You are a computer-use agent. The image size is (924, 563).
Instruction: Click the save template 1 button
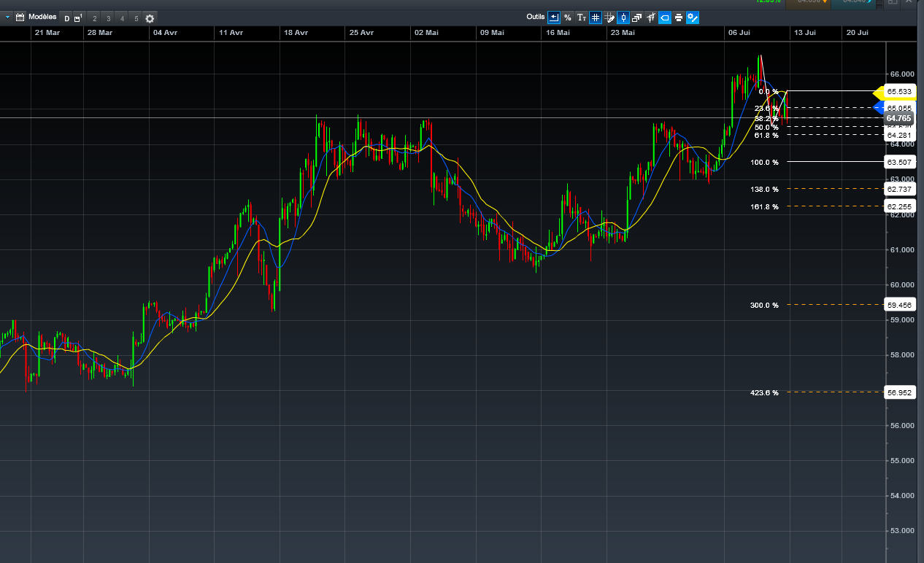pos(78,18)
